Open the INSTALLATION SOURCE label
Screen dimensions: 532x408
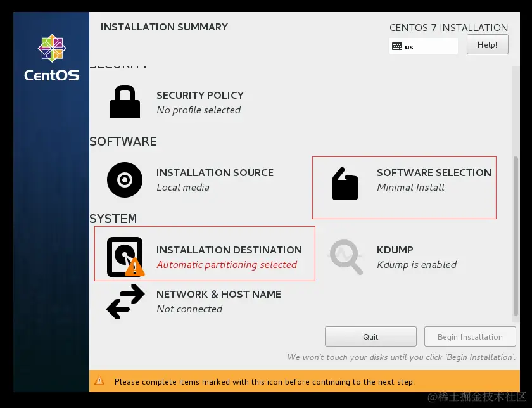215,172
